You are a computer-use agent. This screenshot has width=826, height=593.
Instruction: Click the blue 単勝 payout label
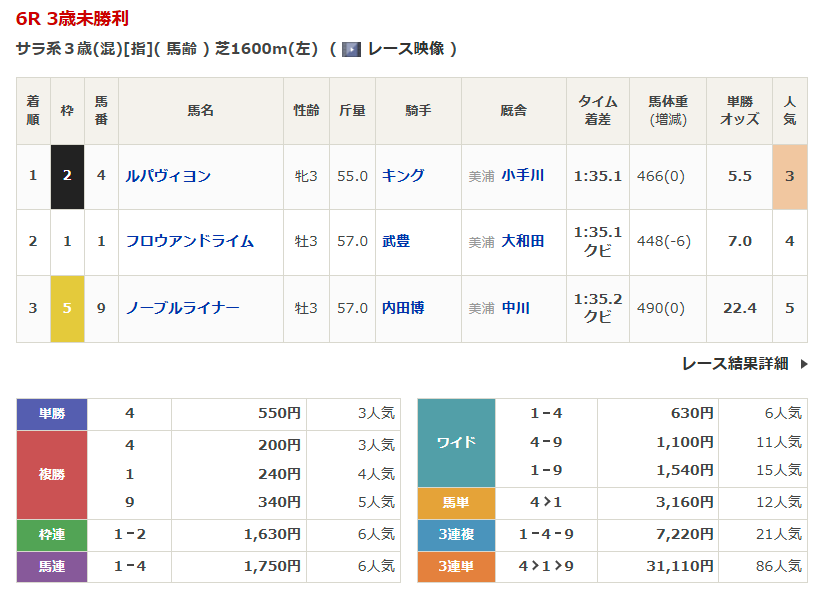tap(52, 413)
